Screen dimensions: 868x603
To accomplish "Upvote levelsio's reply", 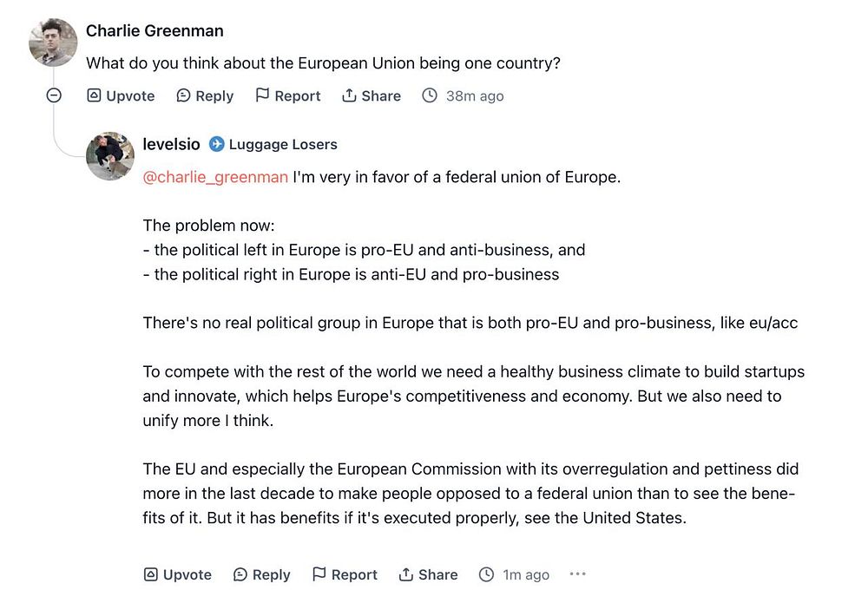I will [x=178, y=574].
